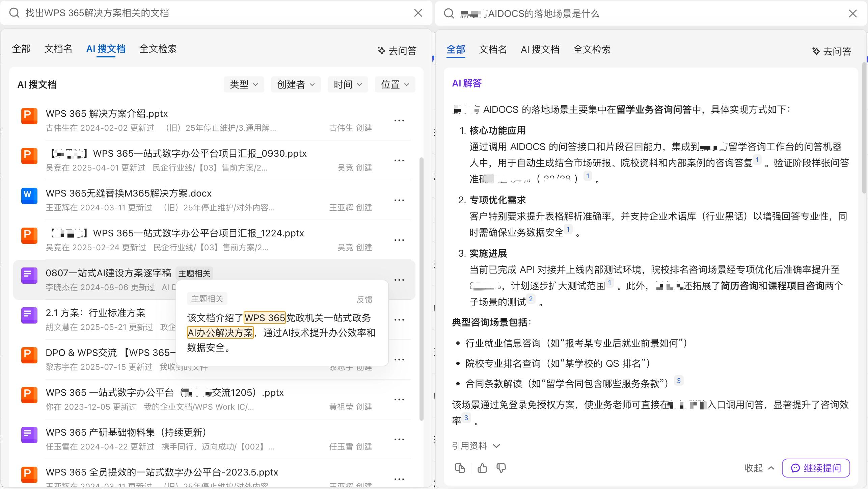The height and width of the screenshot is (489, 868).
Task: Expand the 类型 filter dropdown
Action: [244, 84]
